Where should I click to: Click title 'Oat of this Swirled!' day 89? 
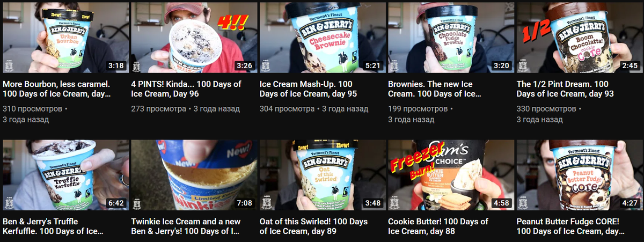click(x=314, y=226)
